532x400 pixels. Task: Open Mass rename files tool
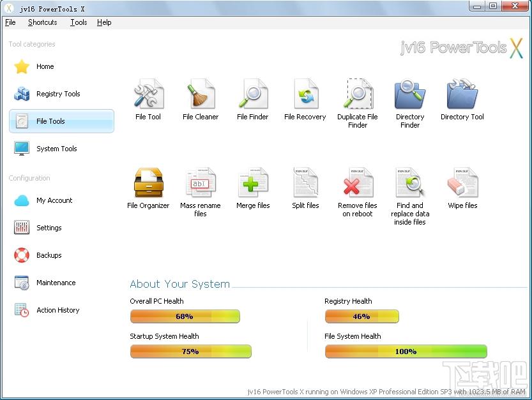coord(201,182)
